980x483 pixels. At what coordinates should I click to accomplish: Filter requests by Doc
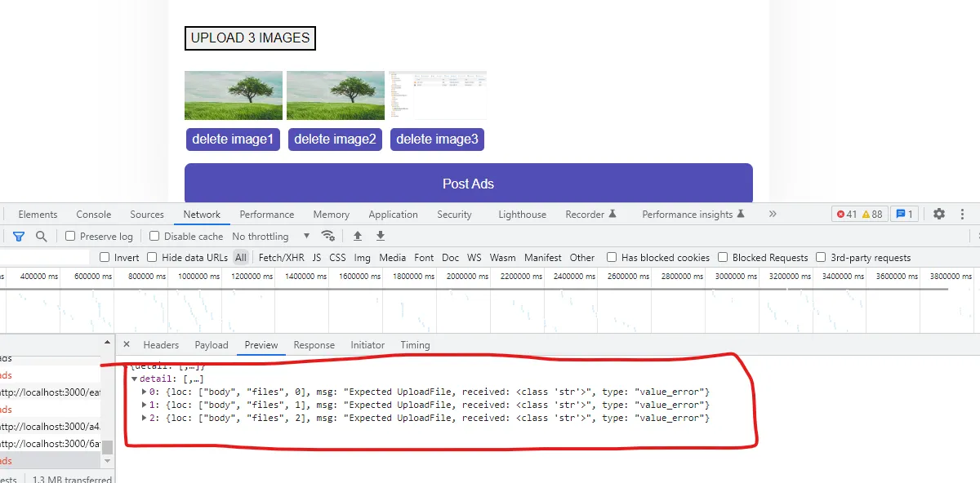point(450,257)
